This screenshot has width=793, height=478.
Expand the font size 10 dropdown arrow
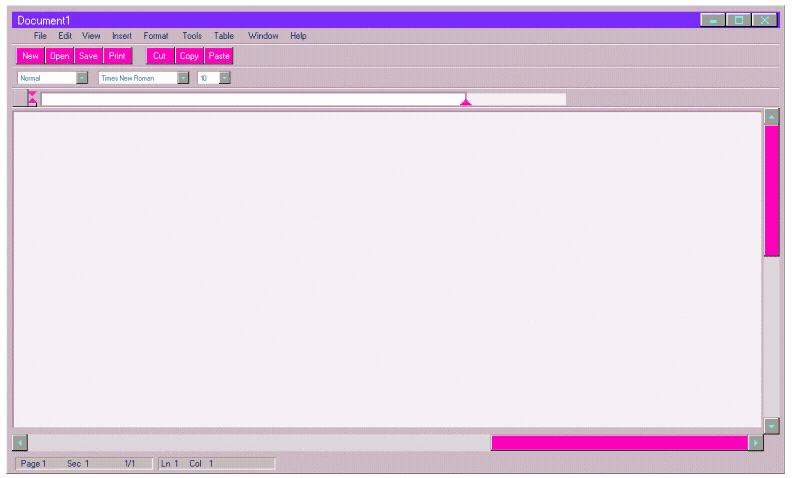(x=225, y=78)
